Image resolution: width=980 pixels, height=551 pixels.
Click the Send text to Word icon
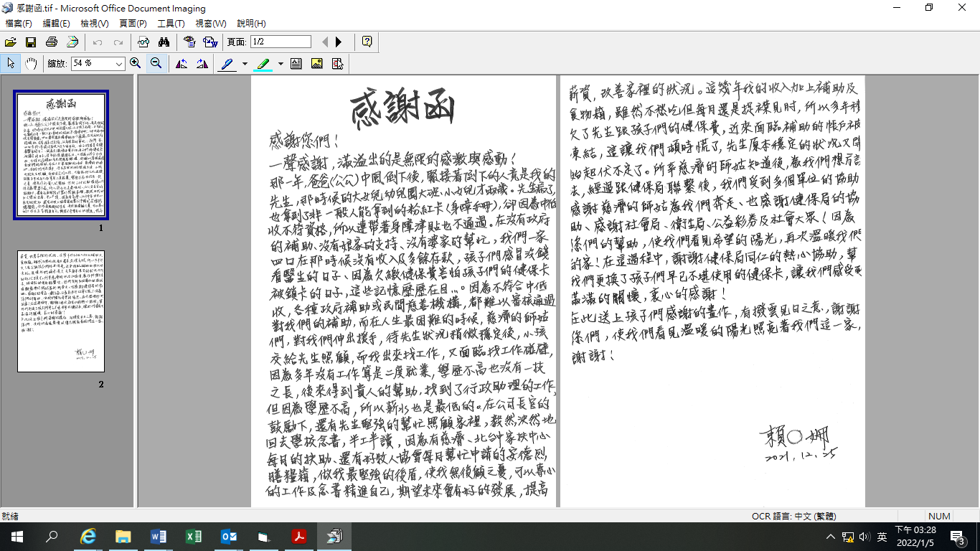[210, 42]
